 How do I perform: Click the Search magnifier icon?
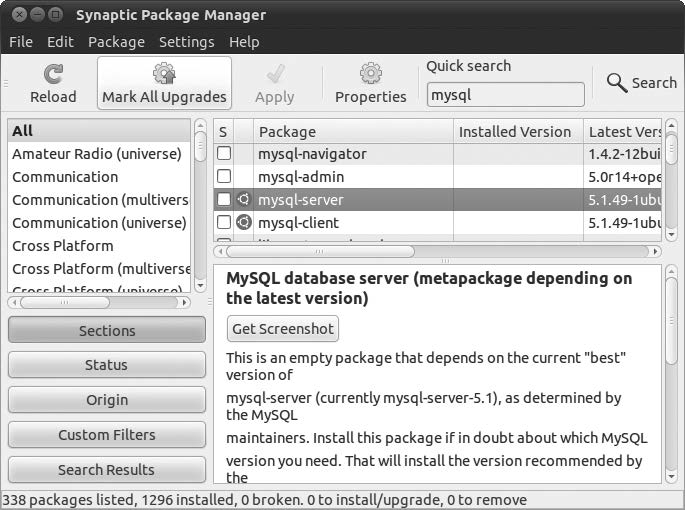616,82
